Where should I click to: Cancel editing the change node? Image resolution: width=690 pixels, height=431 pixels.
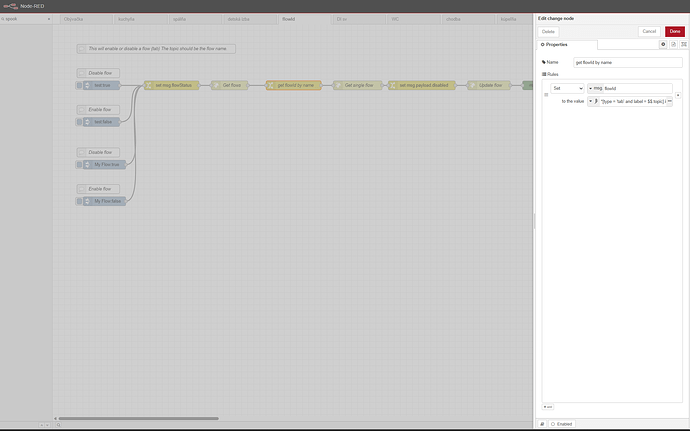coord(649,31)
